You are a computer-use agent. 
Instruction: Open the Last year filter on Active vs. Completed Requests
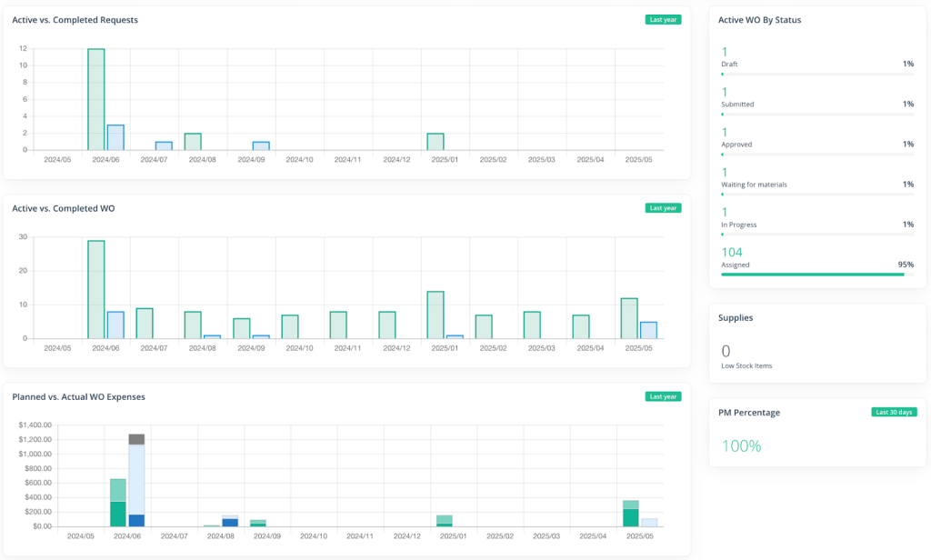663,19
